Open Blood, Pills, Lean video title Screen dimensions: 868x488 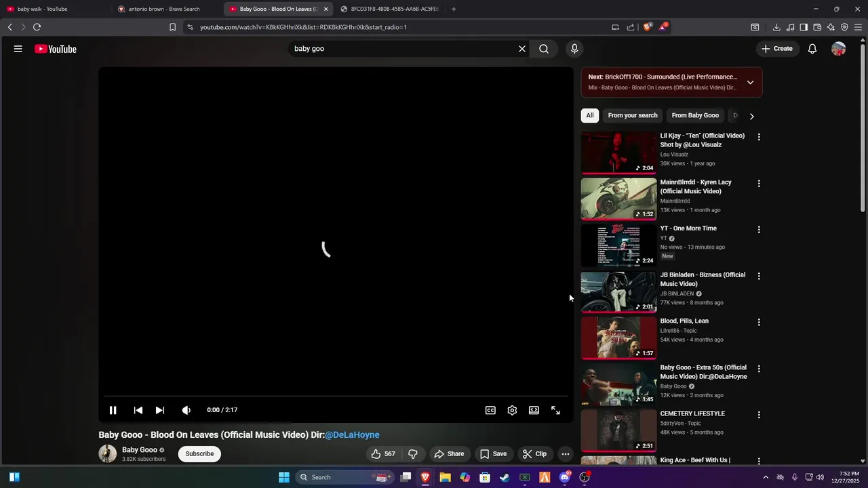pyautogui.click(x=685, y=321)
